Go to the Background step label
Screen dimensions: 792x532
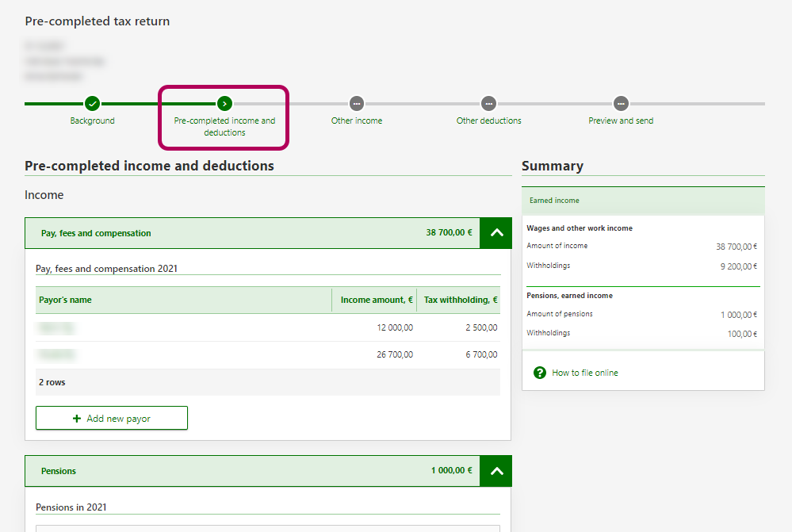[x=93, y=121]
